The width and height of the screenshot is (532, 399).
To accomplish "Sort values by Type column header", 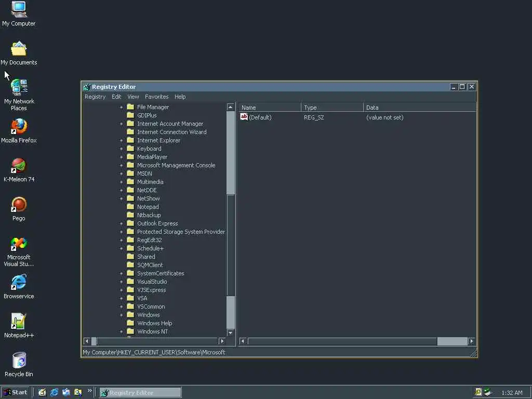I will click(332, 107).
